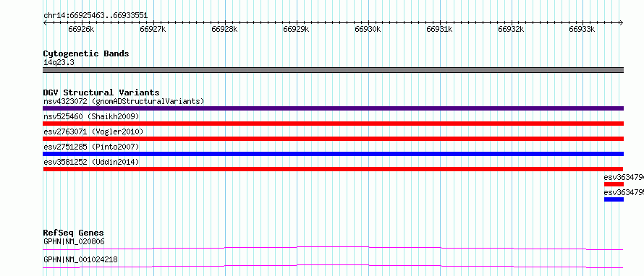644x276 pixels.
Task: Click the DGV Structural Variants track title
Action: pyautogui.click(x=101, y=92)
